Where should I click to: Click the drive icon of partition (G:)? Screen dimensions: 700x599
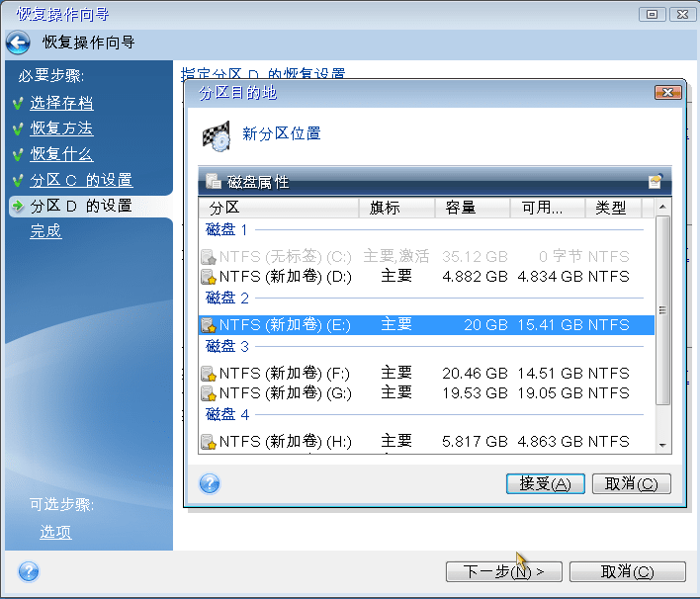208,392
